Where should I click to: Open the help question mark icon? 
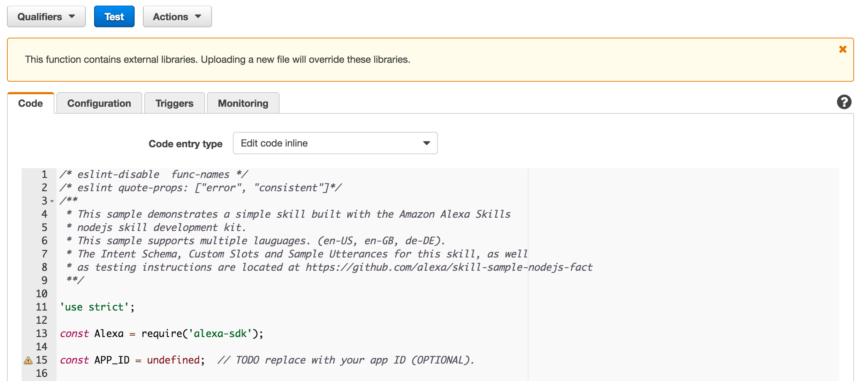tap(844, 102)
